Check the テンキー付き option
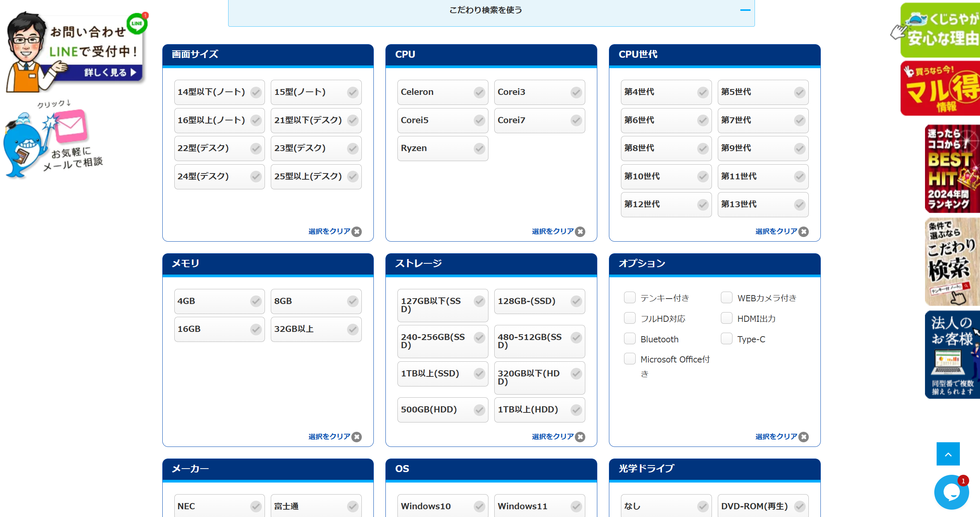980x517 pixels. (630, 298)
